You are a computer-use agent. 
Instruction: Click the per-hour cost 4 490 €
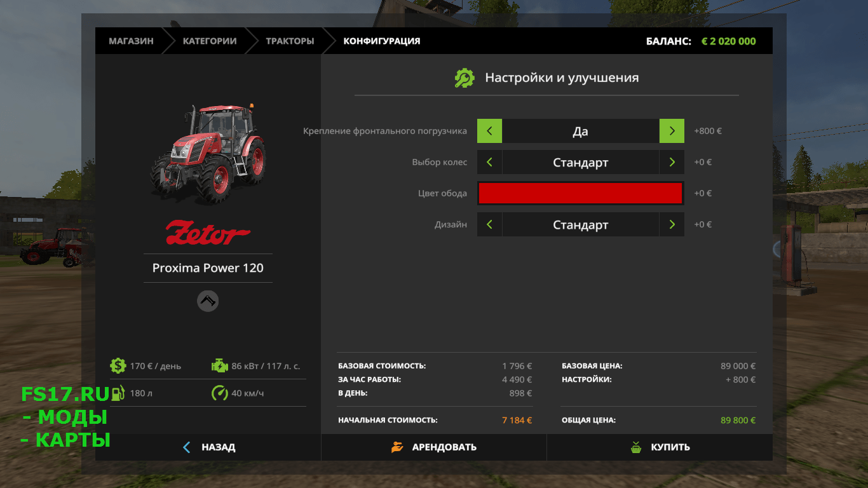tap(517, 379)
